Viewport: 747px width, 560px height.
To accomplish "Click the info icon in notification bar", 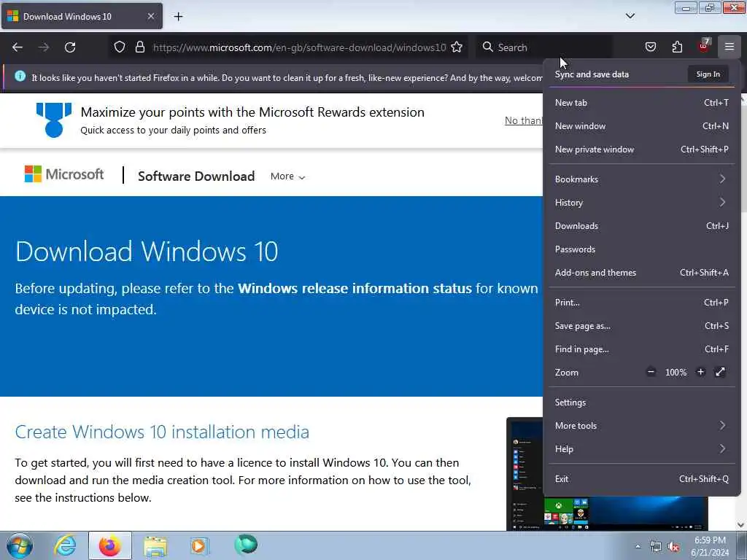I will click(20, 76).
